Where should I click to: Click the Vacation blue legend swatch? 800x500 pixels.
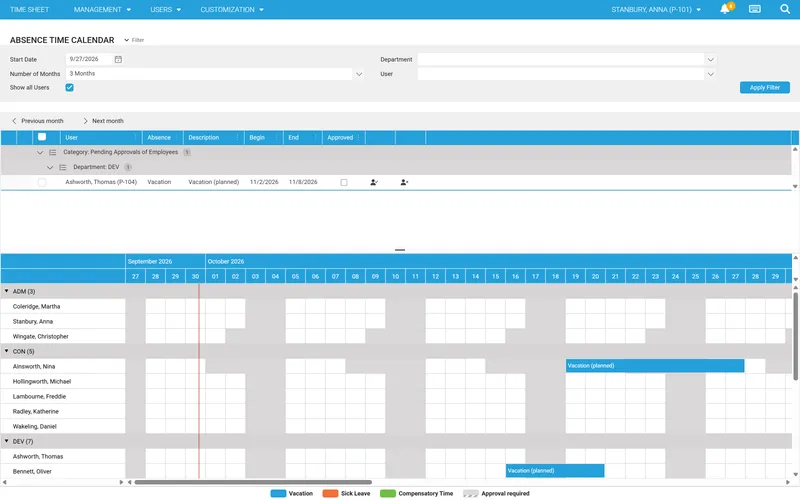tap(278, 493)
